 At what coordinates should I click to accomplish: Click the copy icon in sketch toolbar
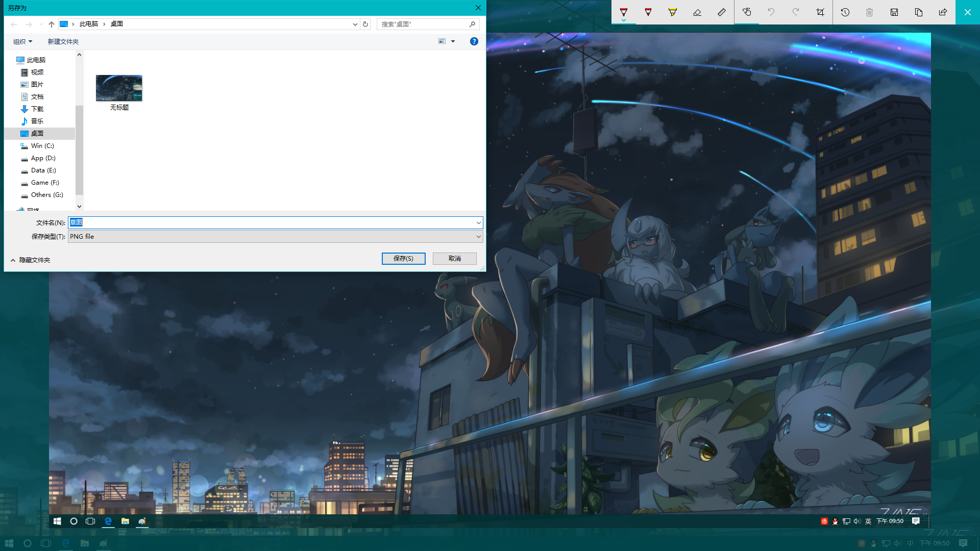point(919,12)
